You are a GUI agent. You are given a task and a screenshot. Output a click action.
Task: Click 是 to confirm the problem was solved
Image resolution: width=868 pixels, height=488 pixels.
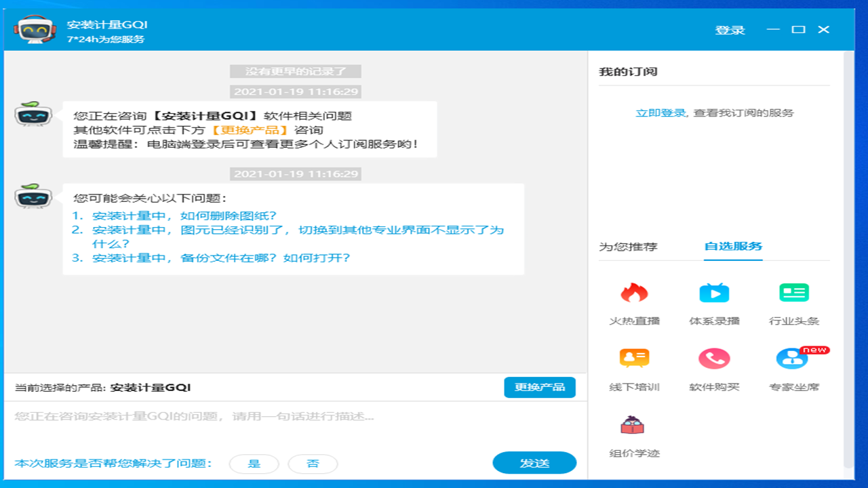coord(254,464)
